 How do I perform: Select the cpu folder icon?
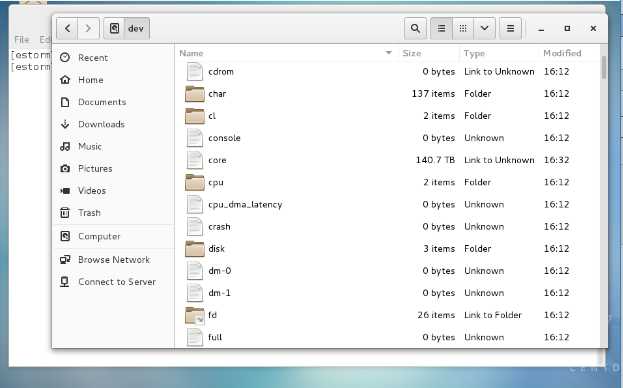point(195,182)
